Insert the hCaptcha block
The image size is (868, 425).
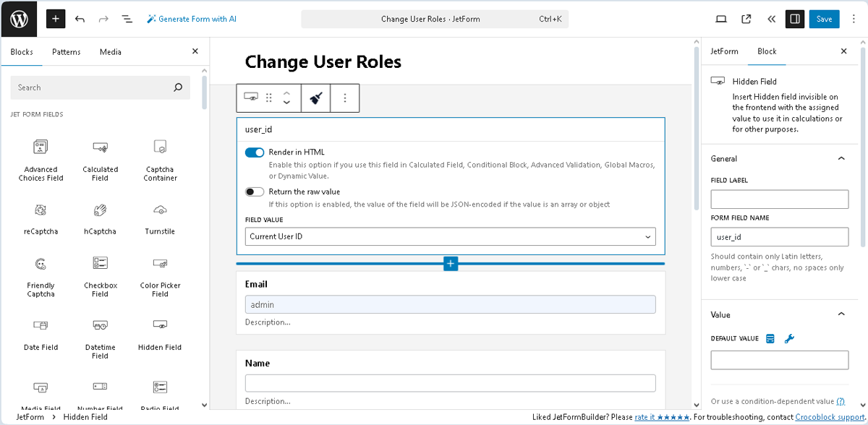[x=100, y=218]
